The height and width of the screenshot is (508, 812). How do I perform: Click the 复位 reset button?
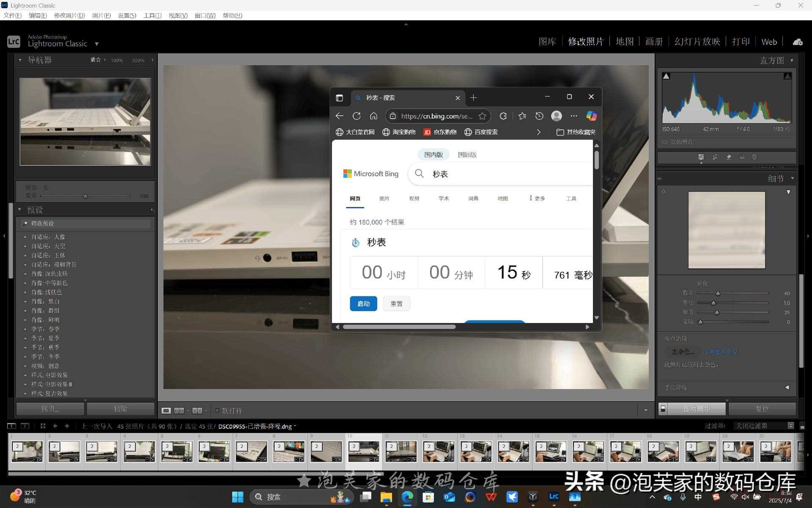762,409
